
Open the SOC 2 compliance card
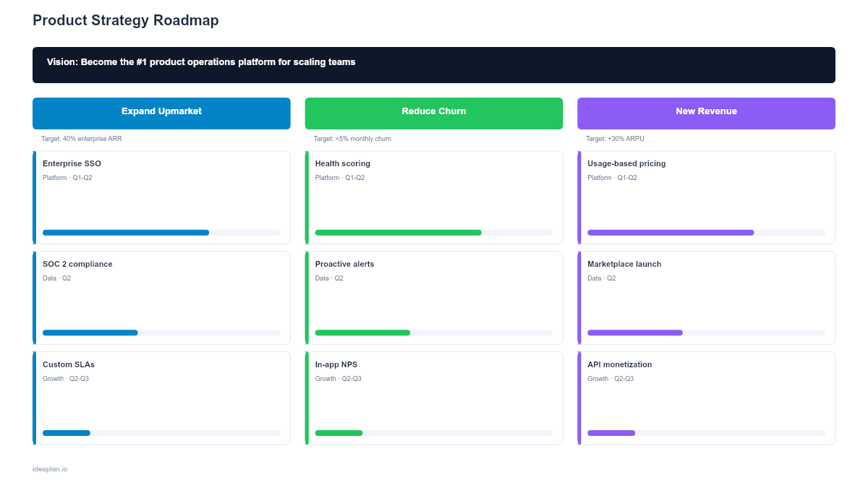coord(161,297)
